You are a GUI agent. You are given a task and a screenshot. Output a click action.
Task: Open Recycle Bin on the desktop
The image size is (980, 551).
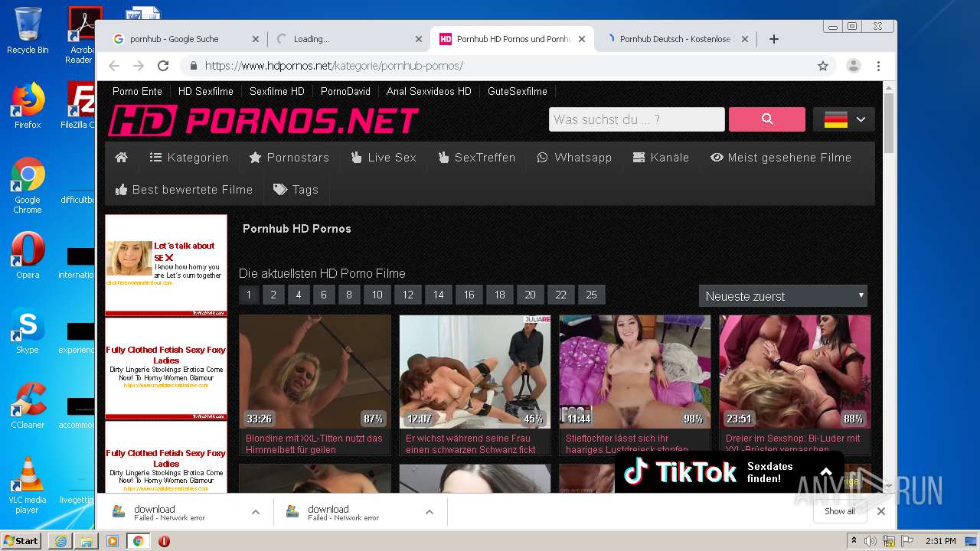click(28, 31)
